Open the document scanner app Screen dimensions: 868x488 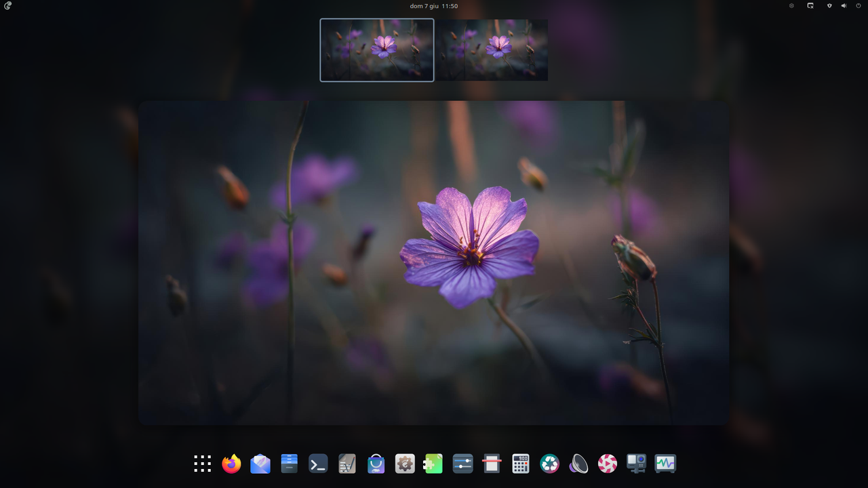tap(492, 464)
